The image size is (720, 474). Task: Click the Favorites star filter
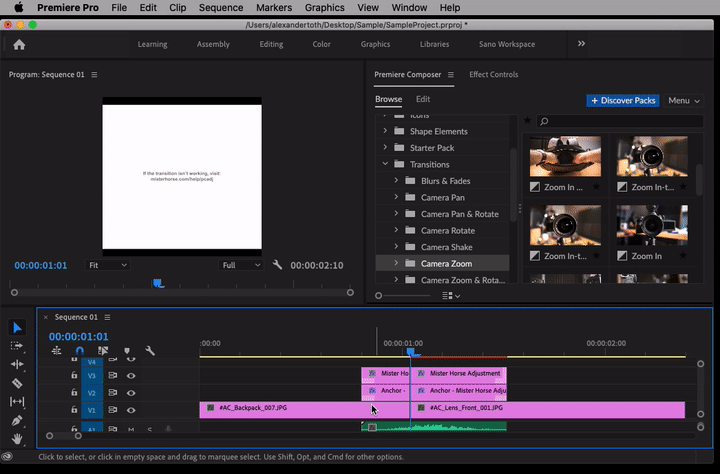[x=528, y=120]
